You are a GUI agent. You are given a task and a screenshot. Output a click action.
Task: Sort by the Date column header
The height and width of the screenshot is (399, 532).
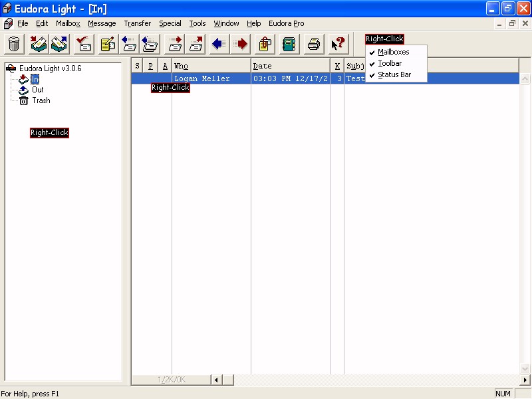(291, 65)
